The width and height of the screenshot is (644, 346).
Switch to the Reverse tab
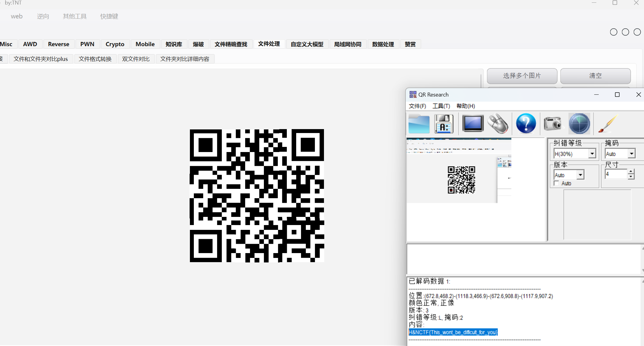(x=59, y=44)
